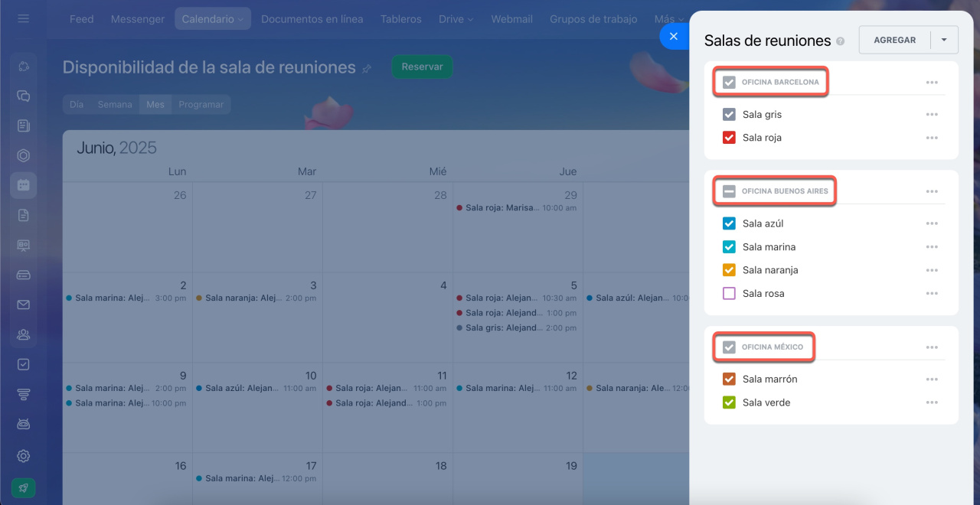Open options menu for Oficina Buenos Aires
The image size is (980, 505).
click(x=932, y=191)
